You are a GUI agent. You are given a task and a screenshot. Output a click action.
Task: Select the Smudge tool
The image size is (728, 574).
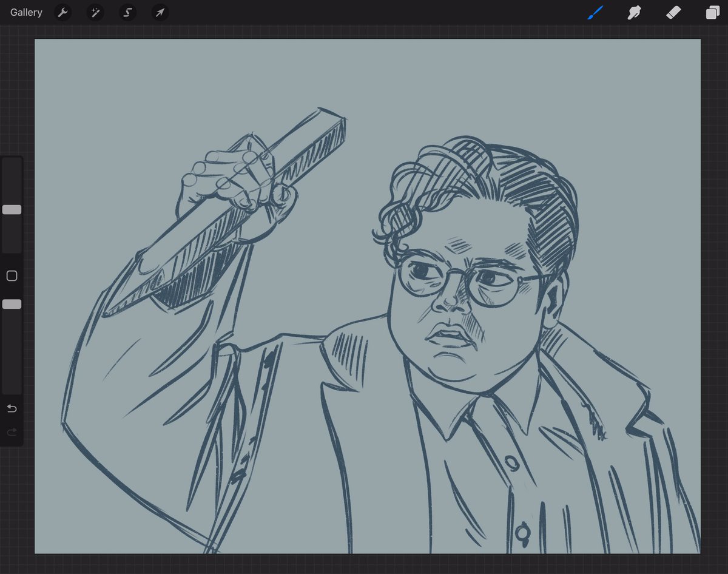click(635, 12)
